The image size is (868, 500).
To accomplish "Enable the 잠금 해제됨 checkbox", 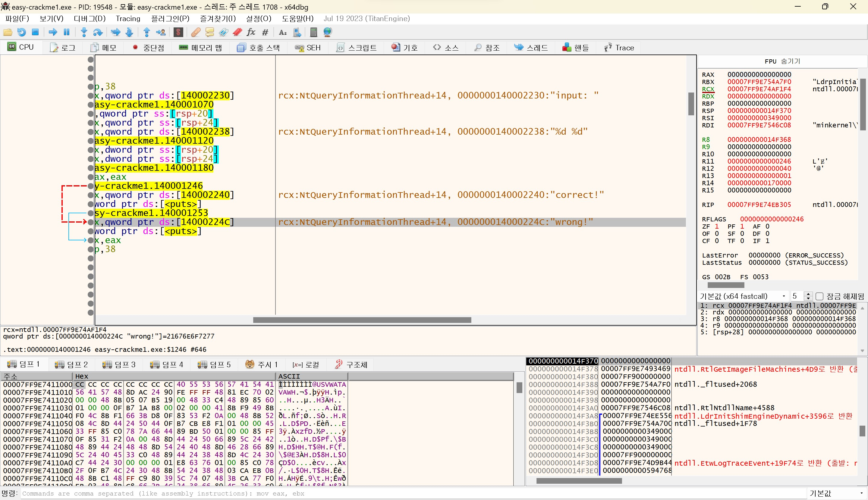I will coord(819,296).
